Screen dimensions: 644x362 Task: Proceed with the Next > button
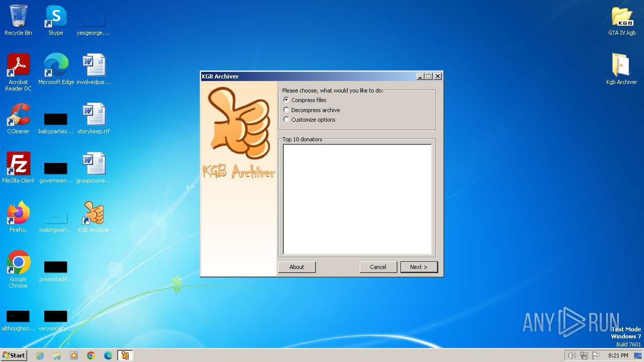(419, 267)
